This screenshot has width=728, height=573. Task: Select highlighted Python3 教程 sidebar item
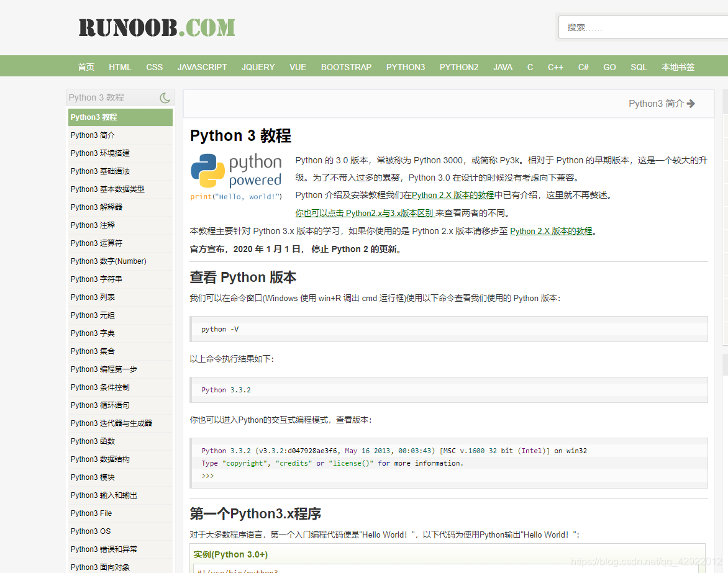[x=121, y=117]
